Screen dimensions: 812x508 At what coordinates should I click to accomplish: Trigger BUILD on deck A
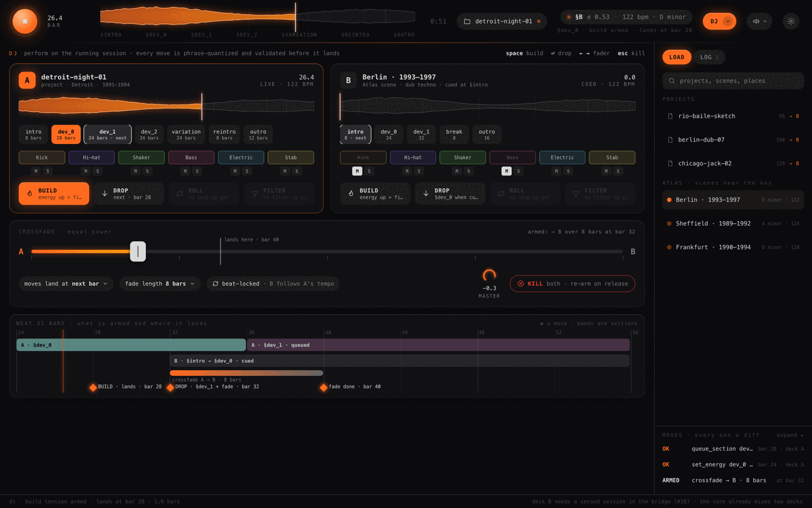coord(54,194)
